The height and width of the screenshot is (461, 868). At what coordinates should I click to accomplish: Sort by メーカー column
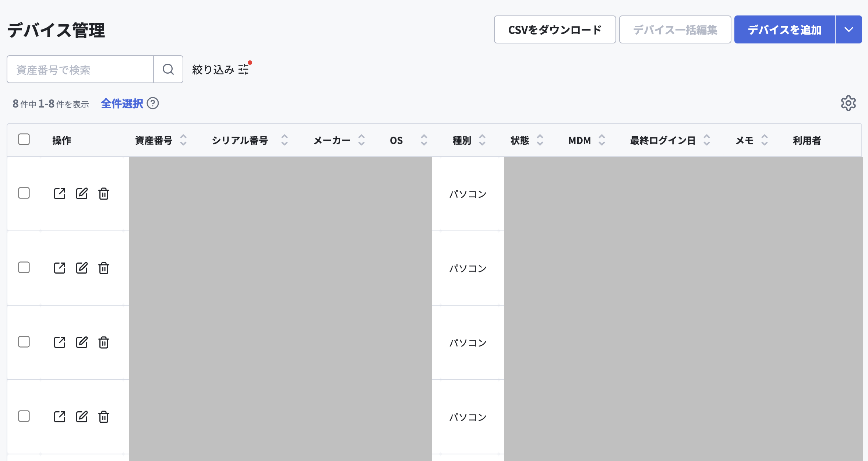[361, 140]
